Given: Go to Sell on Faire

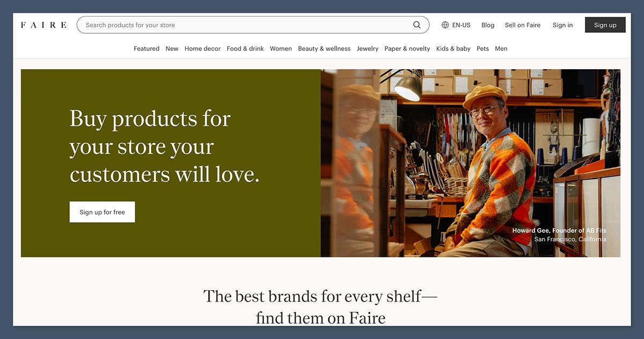Looking at the screenshot, I should tap(522, 25).
